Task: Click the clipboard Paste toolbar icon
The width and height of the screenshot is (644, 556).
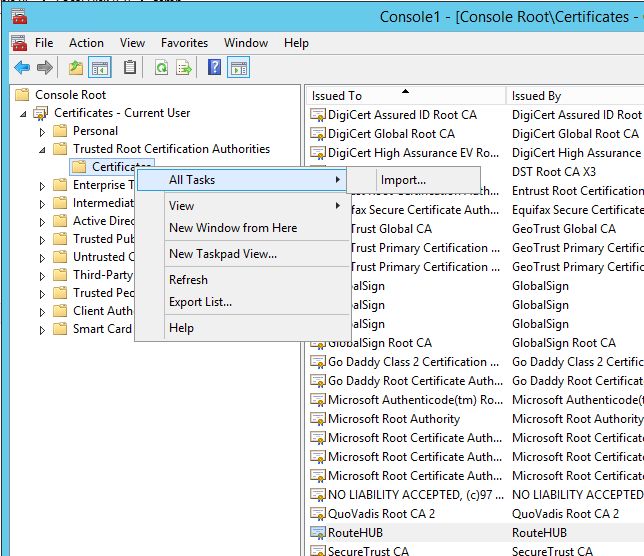Action: [130, 67]
